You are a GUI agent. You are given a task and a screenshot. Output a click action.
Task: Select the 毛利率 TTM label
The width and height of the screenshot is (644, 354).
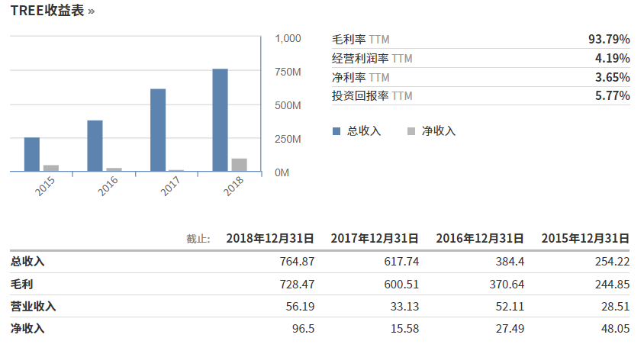[361, 40]
